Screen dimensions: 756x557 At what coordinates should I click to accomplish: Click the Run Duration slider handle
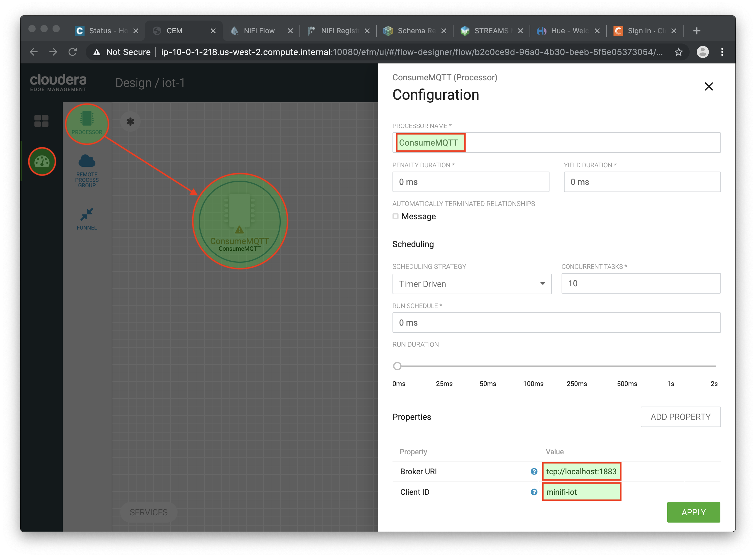click(x=397, y=366)
